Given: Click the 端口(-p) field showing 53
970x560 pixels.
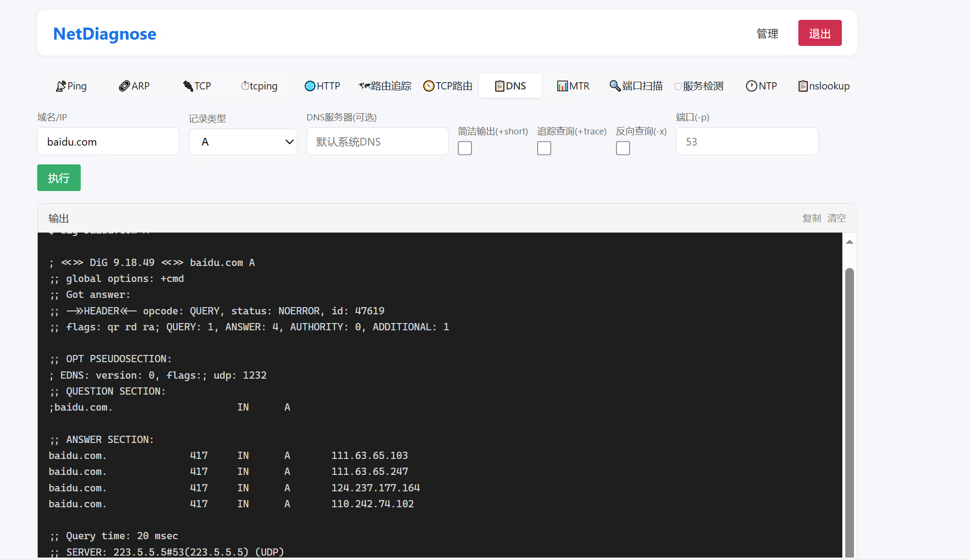Looking at the screenshot, I should pos(747,142).
